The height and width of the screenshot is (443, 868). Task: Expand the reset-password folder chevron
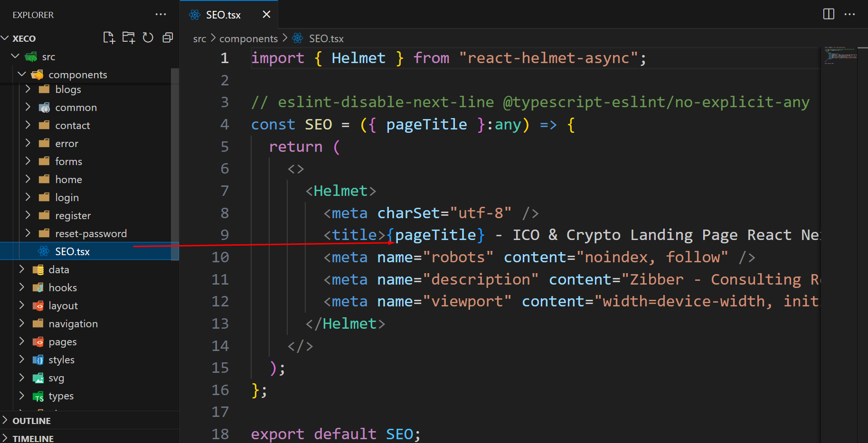[28, 233]
